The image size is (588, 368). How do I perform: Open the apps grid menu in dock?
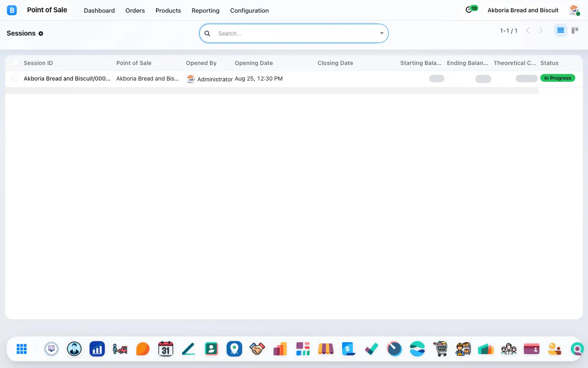(22, 349)
